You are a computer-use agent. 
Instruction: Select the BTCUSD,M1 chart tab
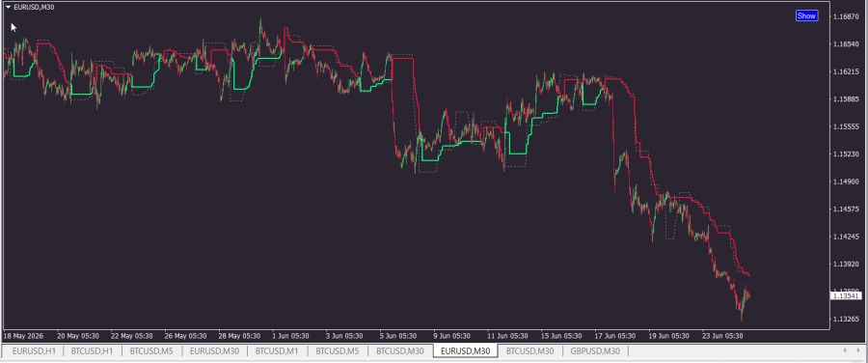pyautogui.click(x=278, y=350)
